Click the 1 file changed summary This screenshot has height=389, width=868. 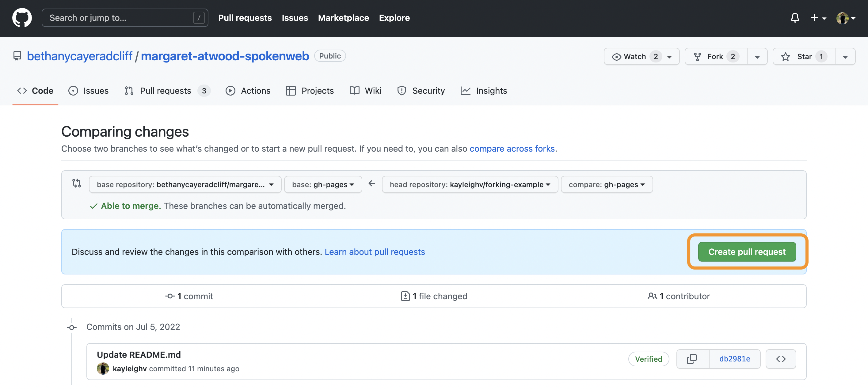(x=434, y=296)
